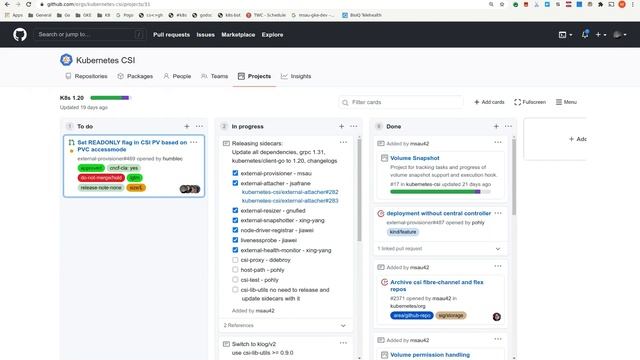
Task: Go to Pull requests in the header
Action: (x=171, y=35)
